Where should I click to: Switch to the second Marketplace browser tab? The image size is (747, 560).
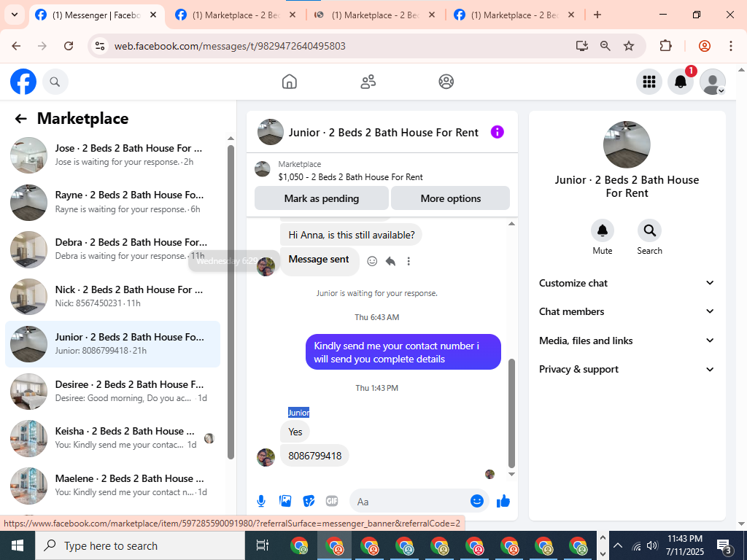coord(236,15)
